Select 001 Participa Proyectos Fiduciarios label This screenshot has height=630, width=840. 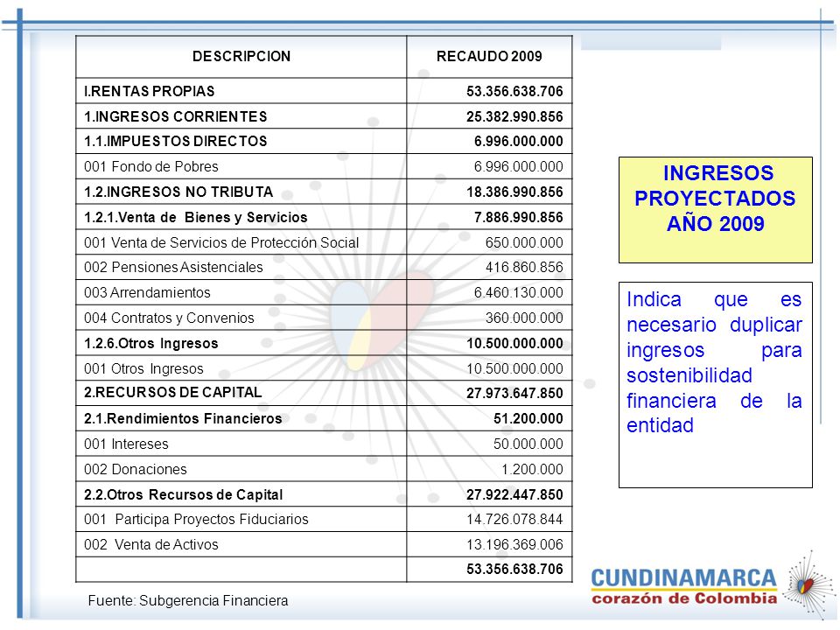196,520
